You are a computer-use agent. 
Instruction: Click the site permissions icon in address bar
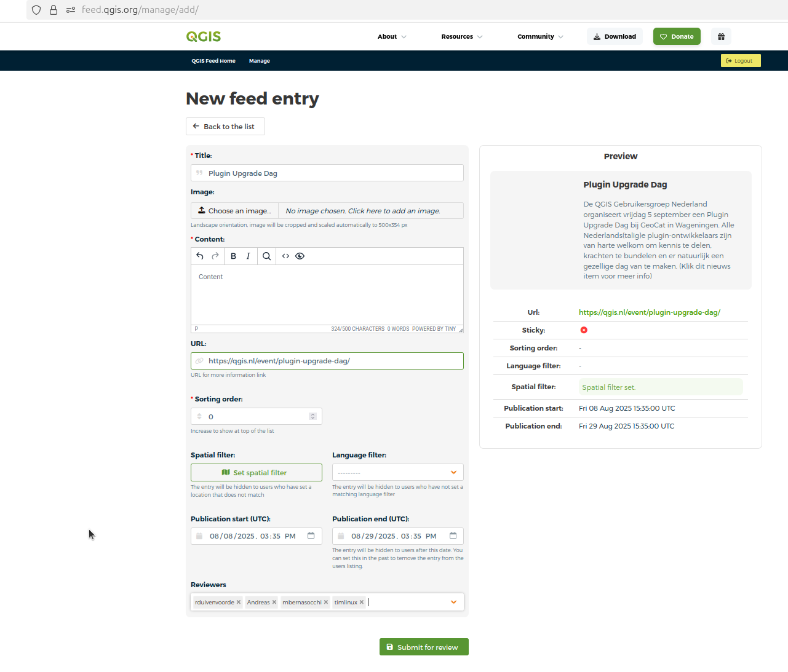click(71, 10)
